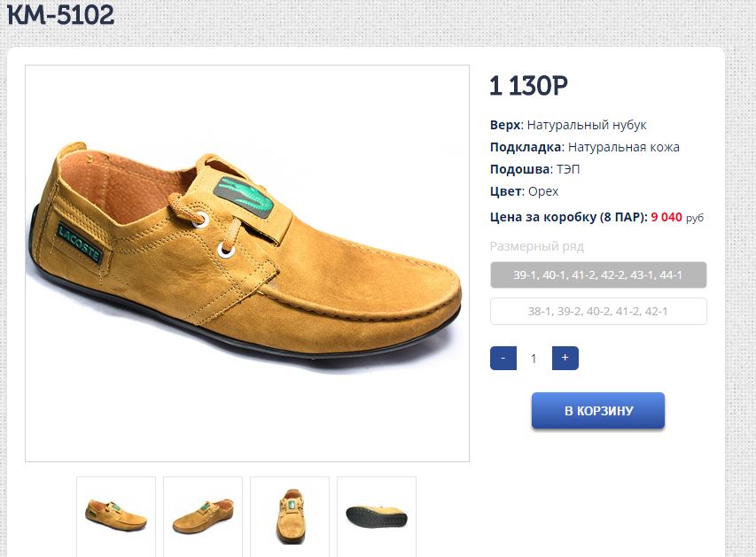Click the Цвет: Орех line
Screen dimensions: 756x557
[524, 191]
